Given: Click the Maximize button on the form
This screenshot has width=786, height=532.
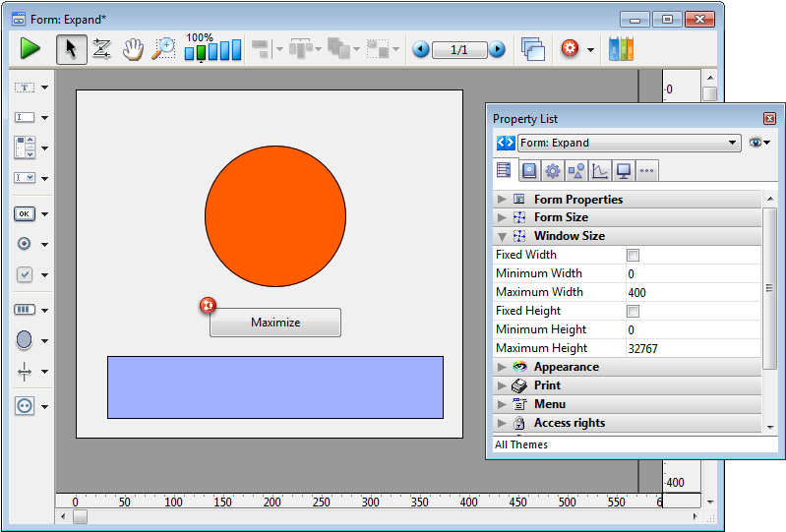Looking at the screenshot, I should (x=275, y=323).
